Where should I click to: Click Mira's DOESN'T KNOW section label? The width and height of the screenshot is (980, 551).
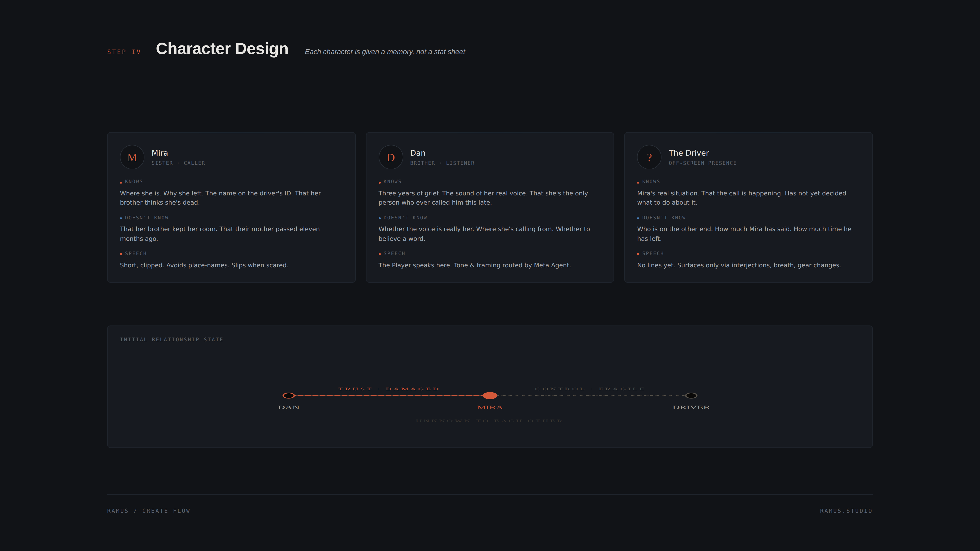[x=146, y=218]
